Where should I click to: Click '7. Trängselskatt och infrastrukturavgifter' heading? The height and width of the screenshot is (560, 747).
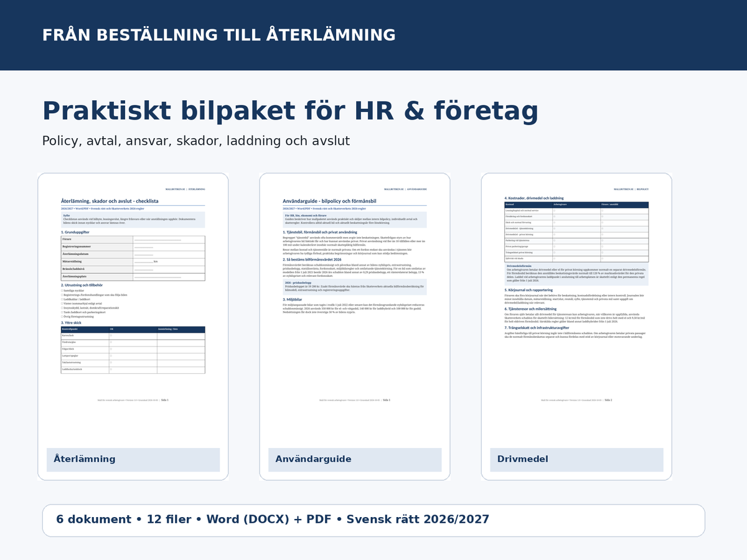pos(537,328)
